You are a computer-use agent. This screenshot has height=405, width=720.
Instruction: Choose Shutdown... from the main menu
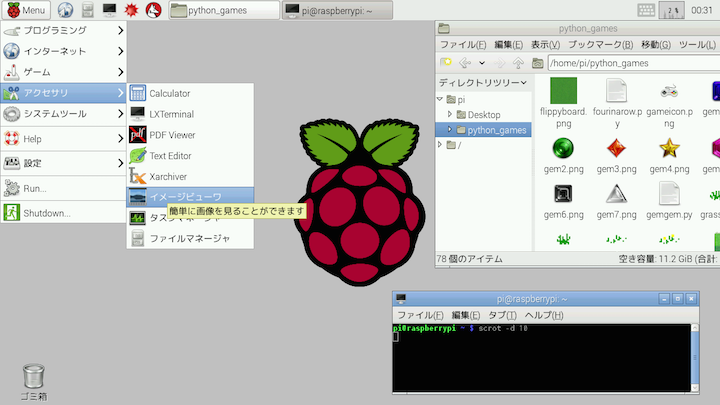click(63, 213)
